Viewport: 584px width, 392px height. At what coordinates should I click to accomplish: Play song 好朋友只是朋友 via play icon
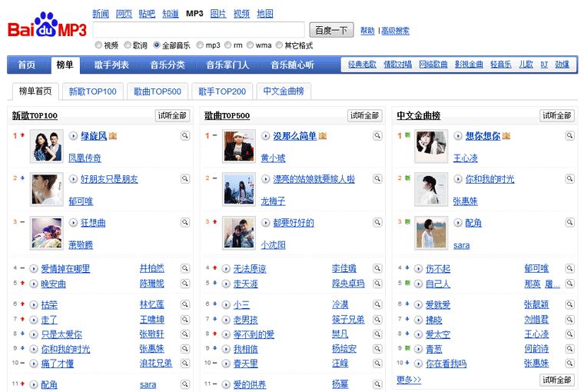click(x=73, y=179)
